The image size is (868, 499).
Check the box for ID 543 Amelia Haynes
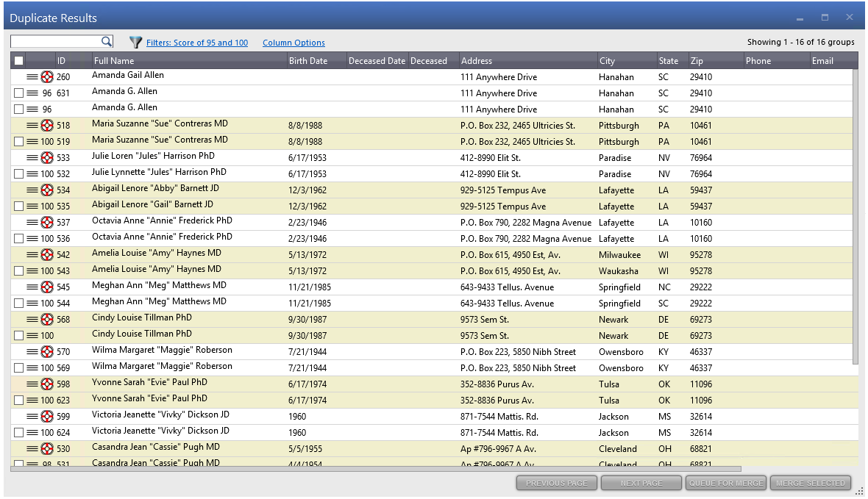(x=19, y=271)
